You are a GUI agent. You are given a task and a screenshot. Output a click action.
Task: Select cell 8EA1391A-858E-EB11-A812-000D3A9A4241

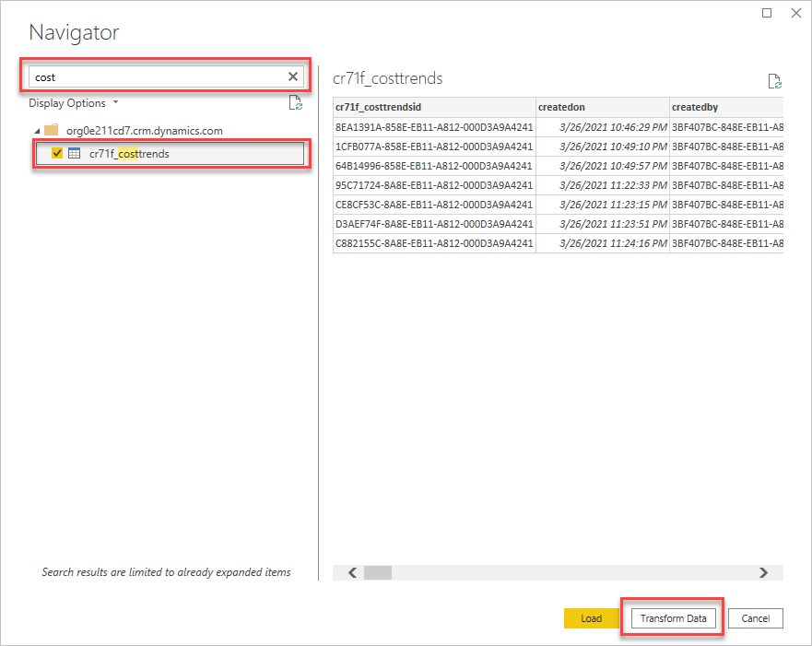pos(434,127)
